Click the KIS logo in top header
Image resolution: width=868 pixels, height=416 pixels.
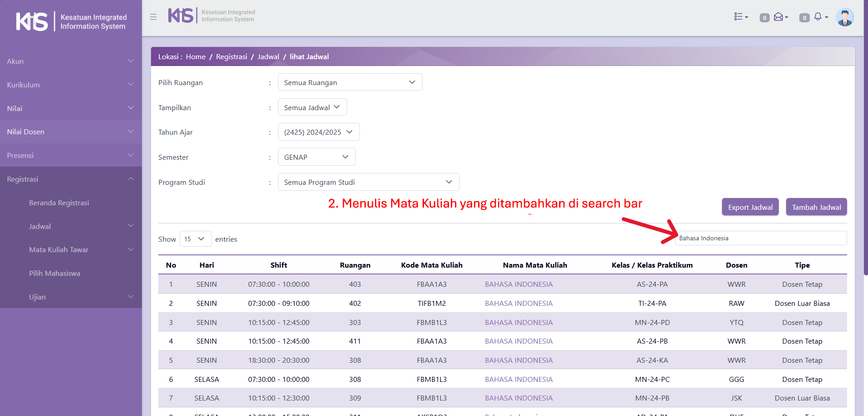[x=181, y=15]
